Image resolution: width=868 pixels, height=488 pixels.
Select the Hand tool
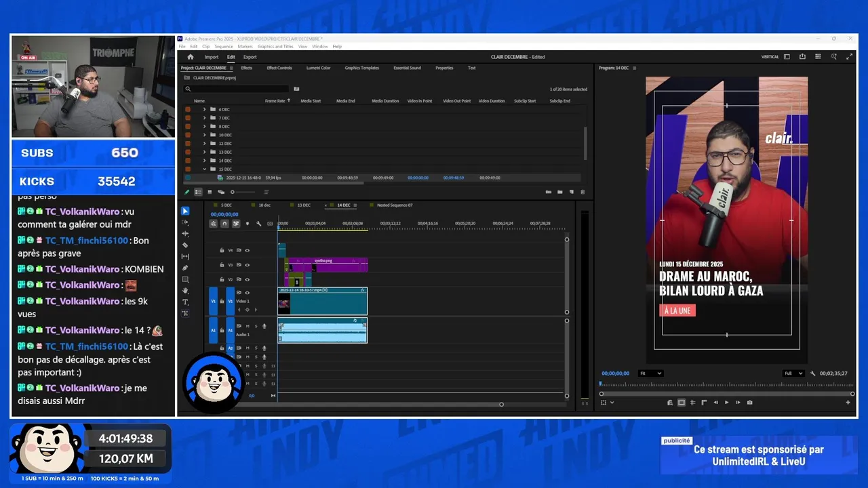[x=185, y=291]
